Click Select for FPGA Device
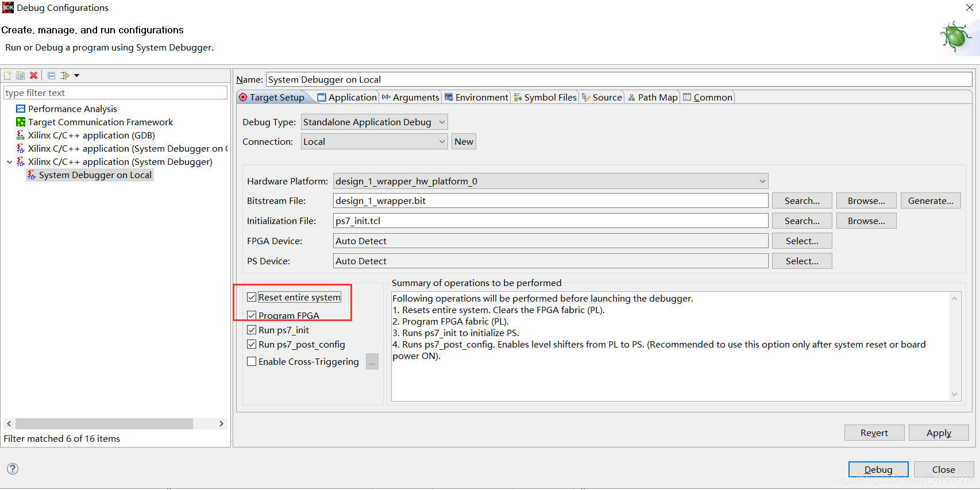The image size is (980, 490). click(x=802, y=241)
